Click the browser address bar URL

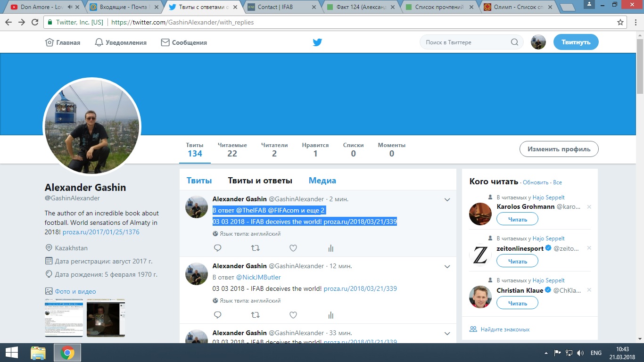(x=182, y=22)
